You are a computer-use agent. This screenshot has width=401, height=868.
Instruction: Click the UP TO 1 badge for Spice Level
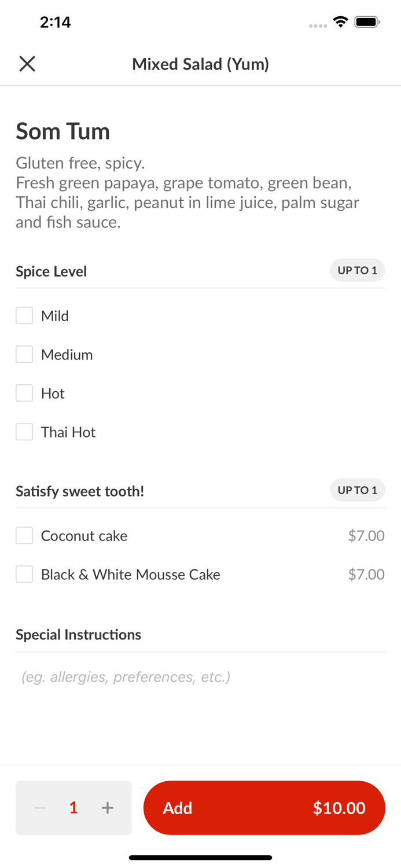coord(358,270)
